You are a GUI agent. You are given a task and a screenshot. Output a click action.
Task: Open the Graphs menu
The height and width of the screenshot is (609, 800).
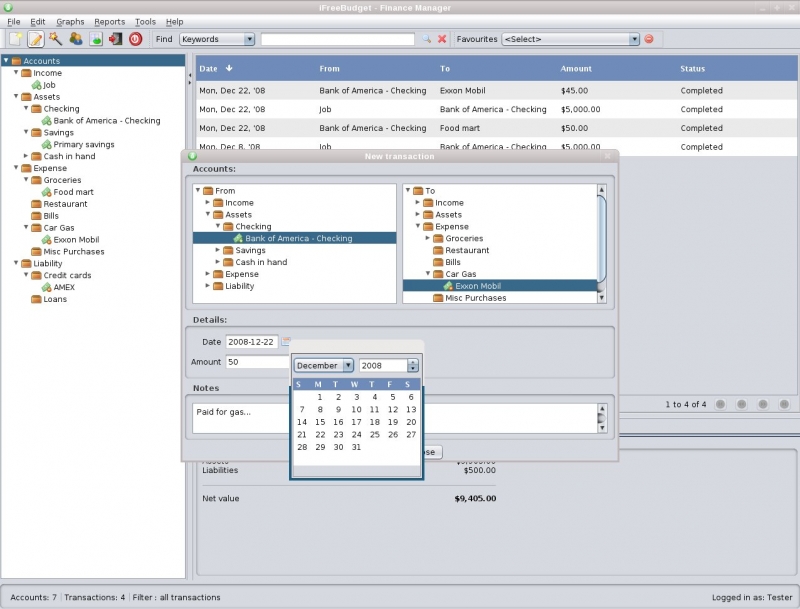[70, 21]
